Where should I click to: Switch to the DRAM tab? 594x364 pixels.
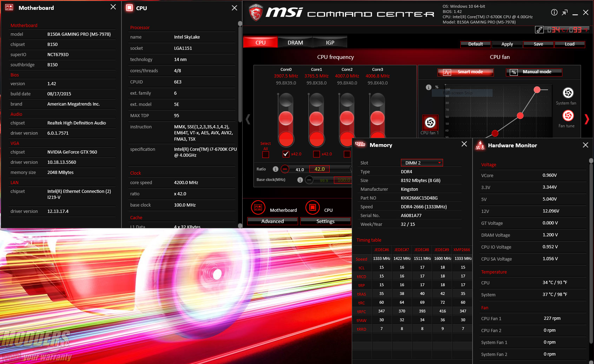[x=295, y=42]
